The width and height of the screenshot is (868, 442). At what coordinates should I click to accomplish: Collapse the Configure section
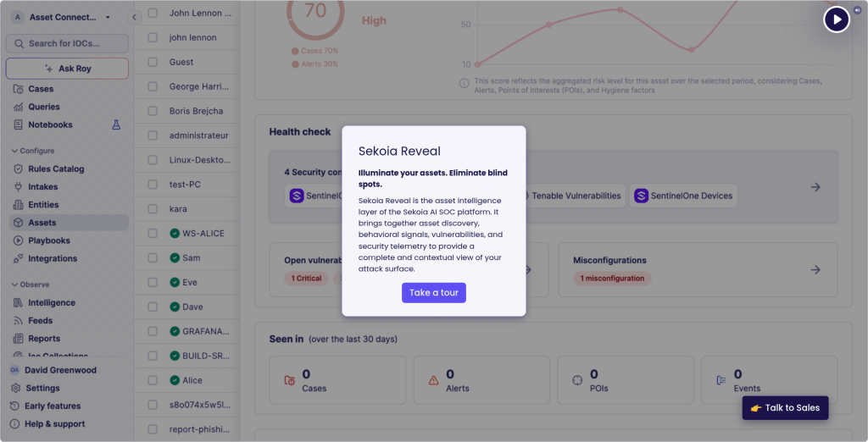[x=14, y=151]
